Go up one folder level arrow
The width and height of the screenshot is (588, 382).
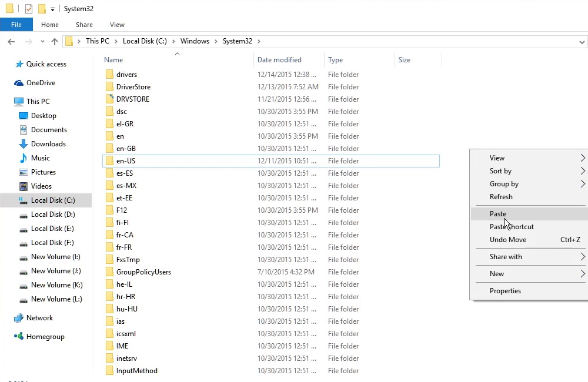tap(55, 42)
